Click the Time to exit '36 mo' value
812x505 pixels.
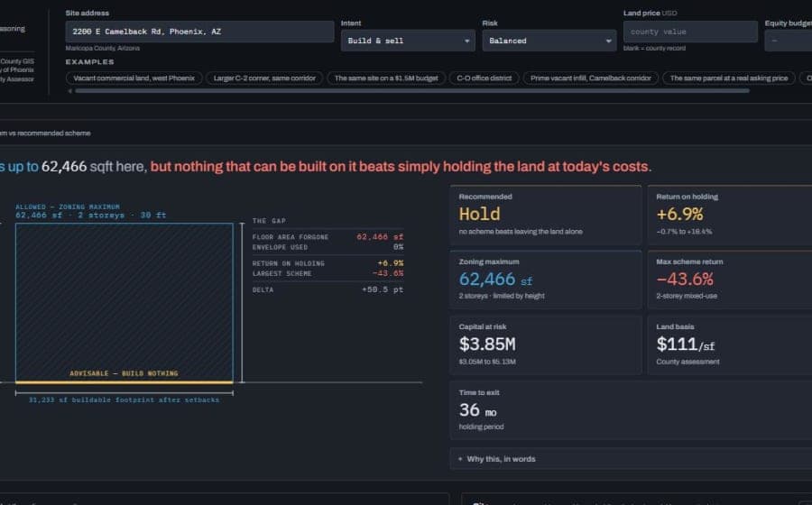pyautogui.click(x=477, y=410)
